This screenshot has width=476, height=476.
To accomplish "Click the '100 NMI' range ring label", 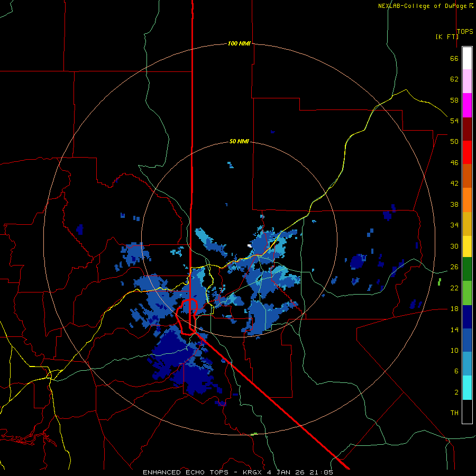I will 239,44.
